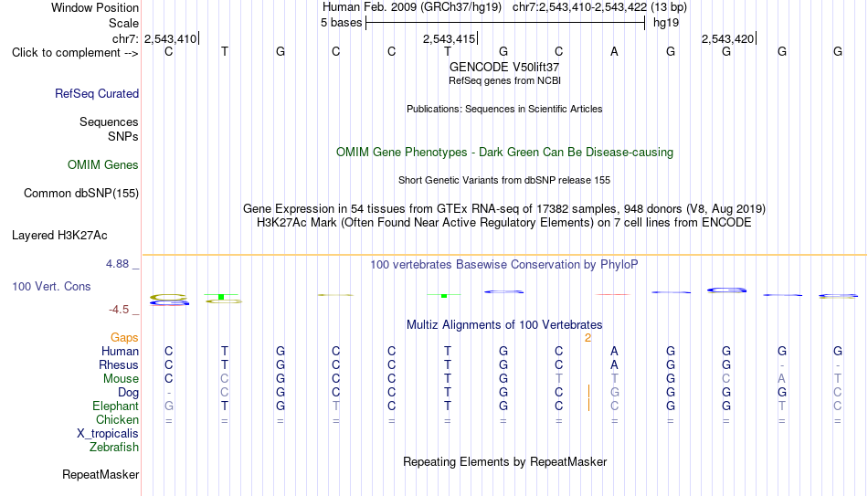Click 'Human Feb. 2009 (GRCh37/hg19)' assembly text

pyautogui.click(x=412, y=7)
